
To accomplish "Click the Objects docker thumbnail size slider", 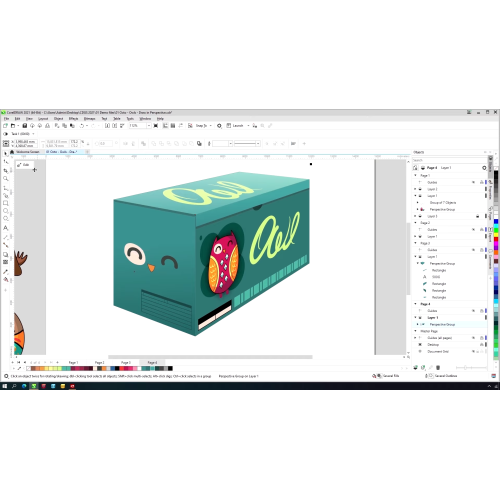I will (x=471, y=367).
